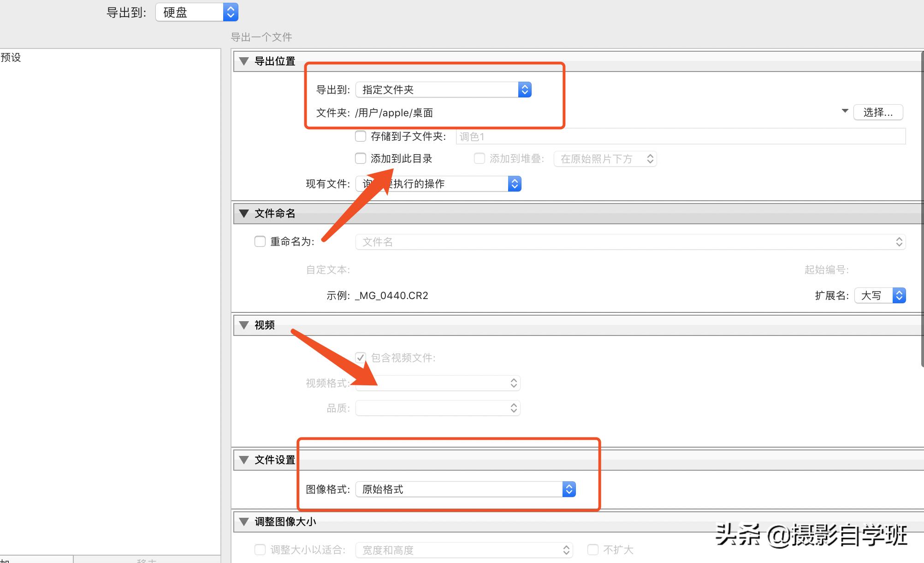Toggle the 包含视频文件 checkbox
This screenshot has height=563, width=924.
pos(361,358)
